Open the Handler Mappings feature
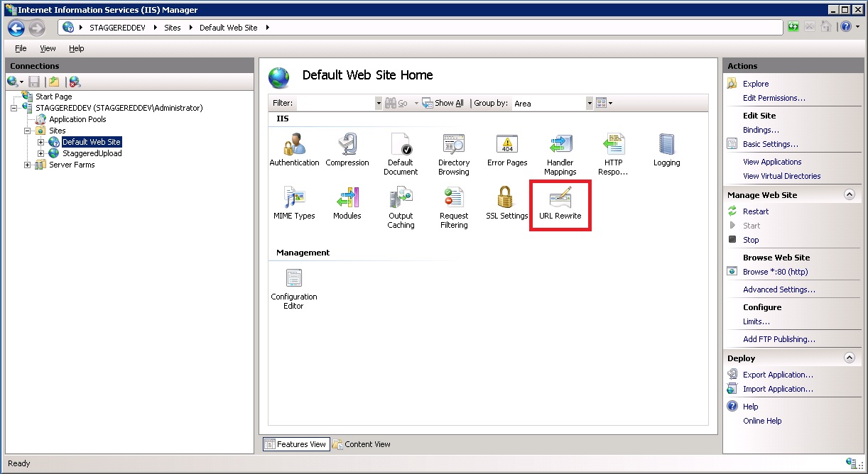 click(560, 155)
